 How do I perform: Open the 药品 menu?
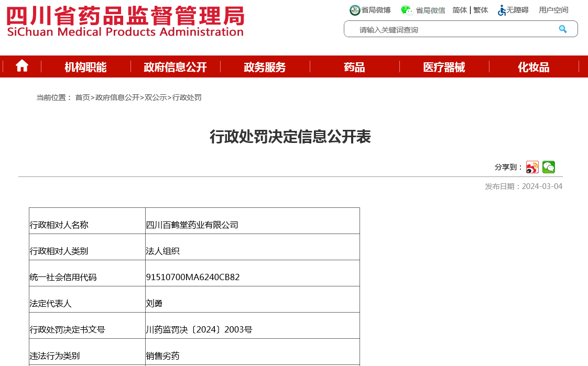pos(354,67)
